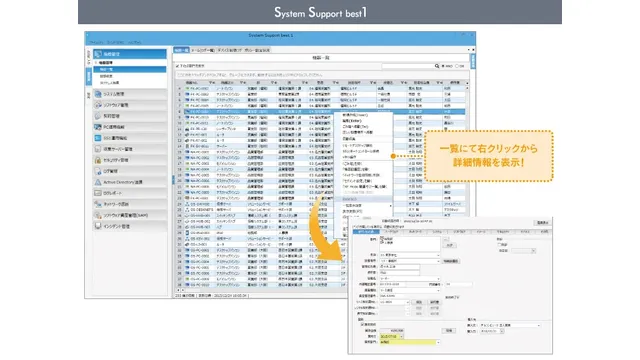This screenshot has width=640, height=360.
Task: Toggle the unchecked checkbox at the detail window's upper right
Action: coord(499,244)
